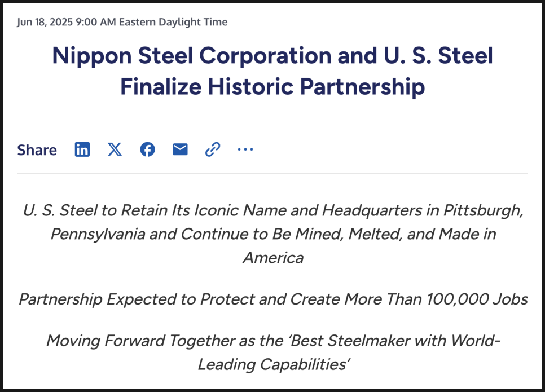Copy the article link with the chain icon
The width and height of the screenshot is (545, 392).
click(x=213, y=149)
